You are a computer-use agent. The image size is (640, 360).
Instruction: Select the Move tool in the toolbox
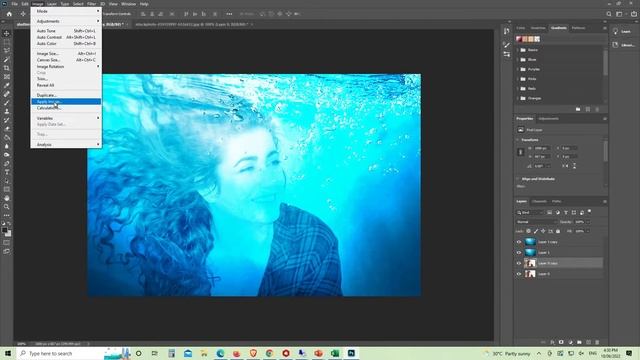pyautogui.click(x=7, y=33)
